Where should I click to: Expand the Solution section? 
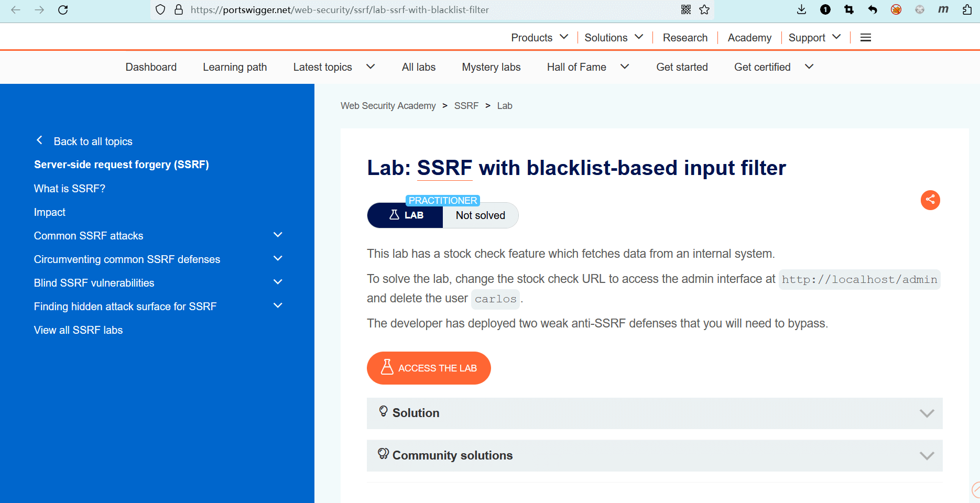point(654,413)
